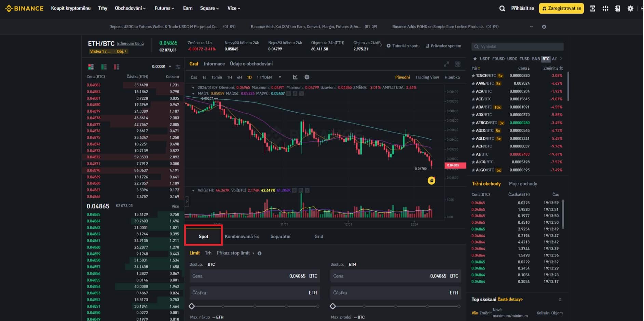Open the chart settings gear

coord(307,77)
